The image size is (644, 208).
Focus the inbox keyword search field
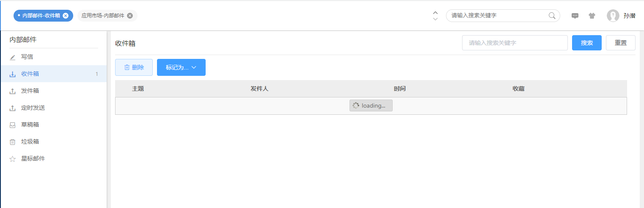pos(515,43)
